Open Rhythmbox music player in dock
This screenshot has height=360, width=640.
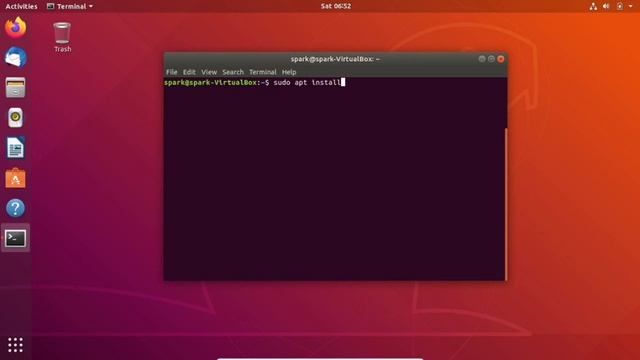(16, 118)
